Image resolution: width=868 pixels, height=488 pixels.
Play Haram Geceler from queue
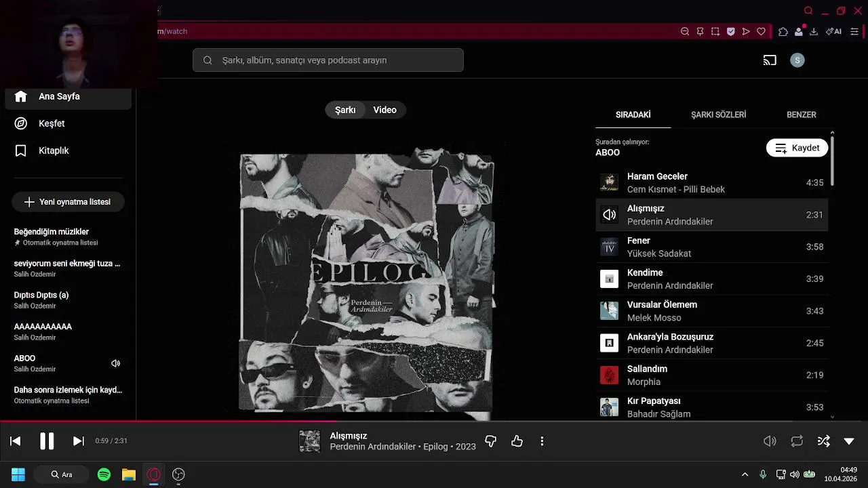pos(711,182)
